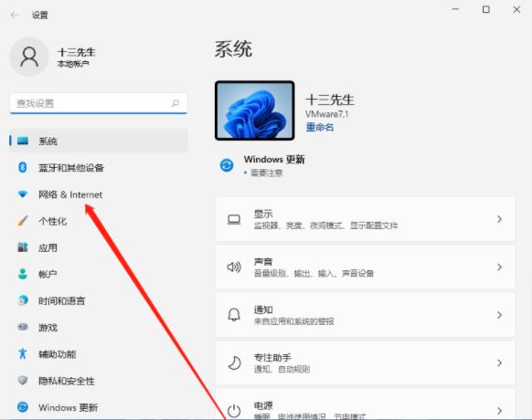Viewport: 532px width, 420px height.
Task: Select 帐户 in the sidebar
Action: (x=99, y=274)
